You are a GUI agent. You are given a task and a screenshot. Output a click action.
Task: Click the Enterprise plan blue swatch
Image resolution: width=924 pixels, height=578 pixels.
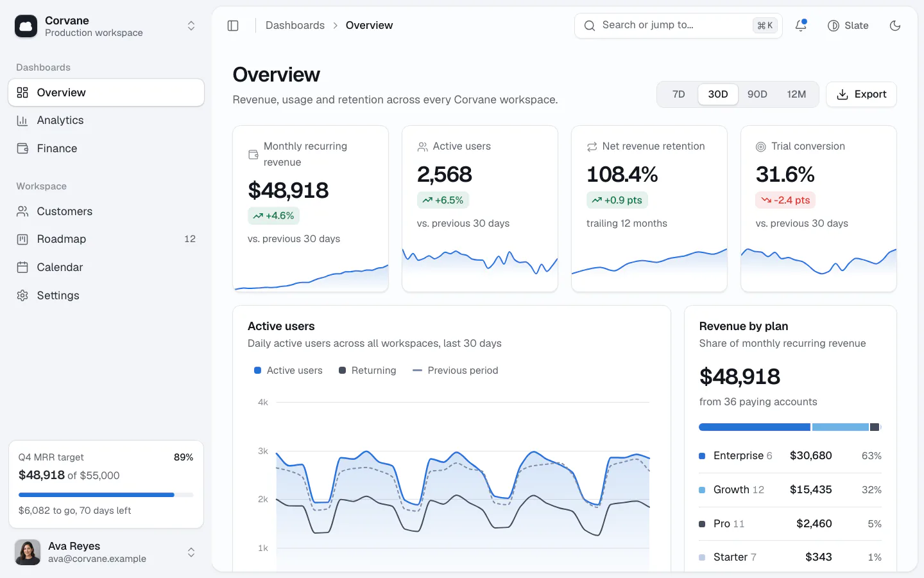point(702,456)
